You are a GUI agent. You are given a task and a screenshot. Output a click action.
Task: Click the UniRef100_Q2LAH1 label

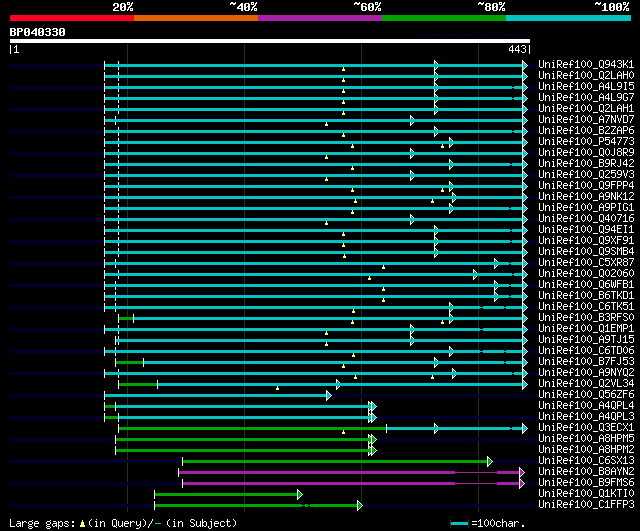[x=586, y=109]
